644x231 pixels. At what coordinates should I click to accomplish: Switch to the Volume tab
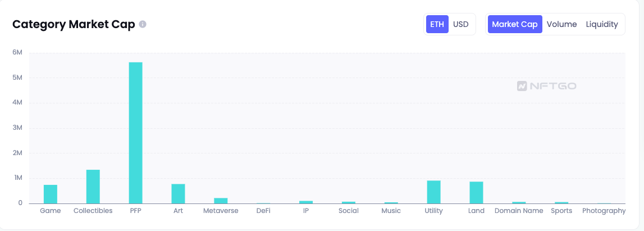tap(561, 24)
